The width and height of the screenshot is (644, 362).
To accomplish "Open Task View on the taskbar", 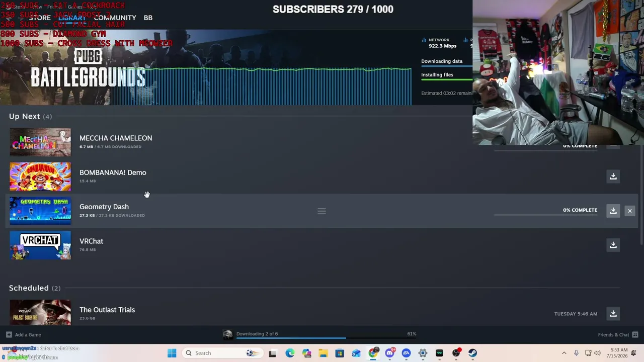I will (272, 353).
